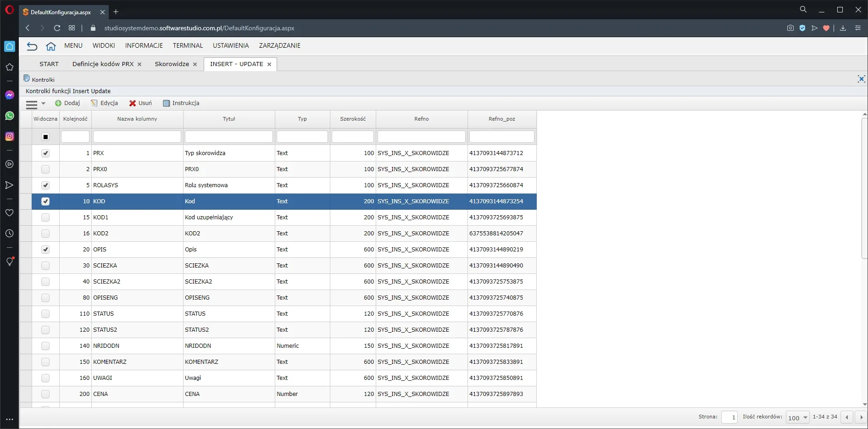Open WhatsApp in the Opera sidebar
The width and height of the screenshot is (868, 429).
tap(10, 116)
